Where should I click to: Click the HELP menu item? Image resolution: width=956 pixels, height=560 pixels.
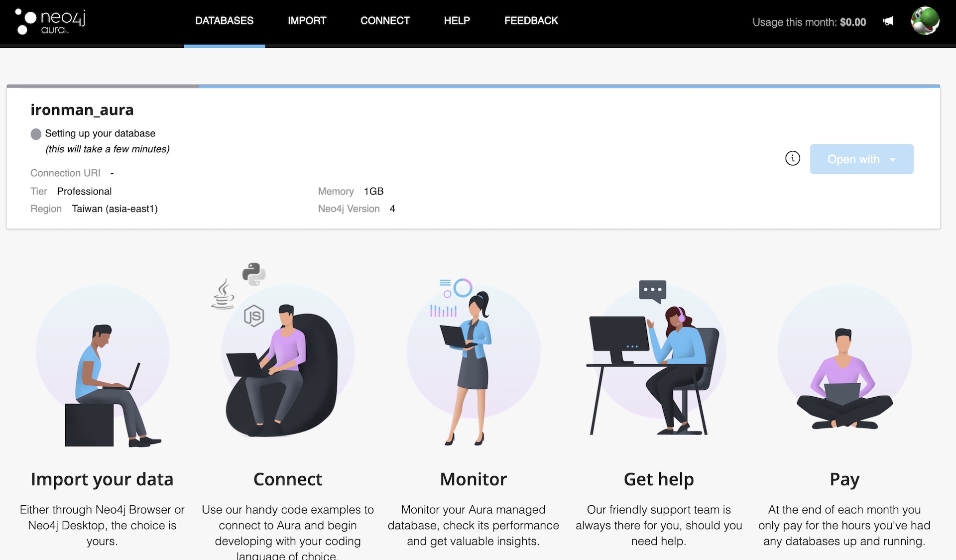[x=457, y=20]
